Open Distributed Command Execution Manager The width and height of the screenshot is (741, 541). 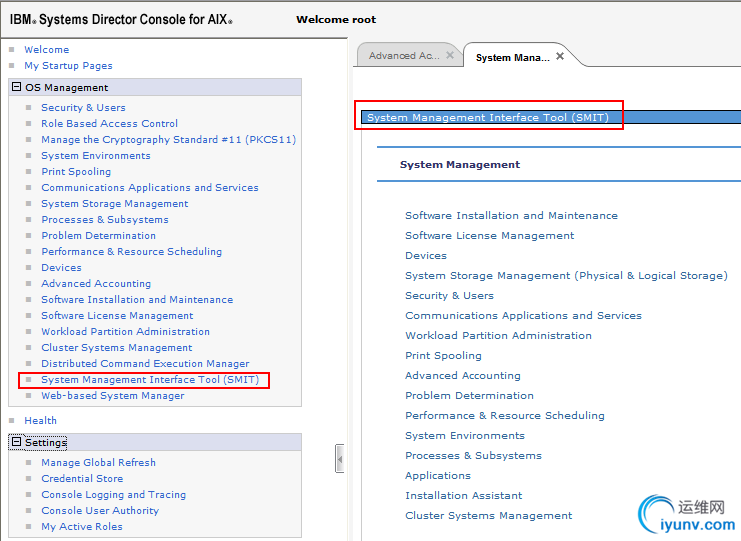coord(145,364)
